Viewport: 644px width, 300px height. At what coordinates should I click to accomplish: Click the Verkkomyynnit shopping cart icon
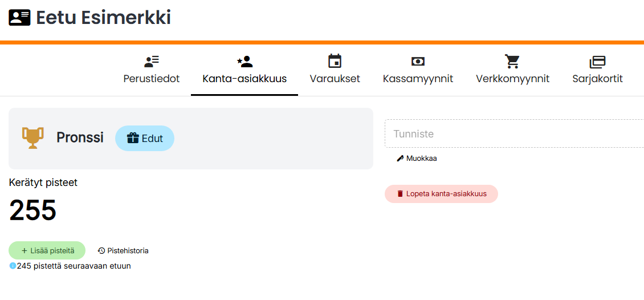[512, 61]
